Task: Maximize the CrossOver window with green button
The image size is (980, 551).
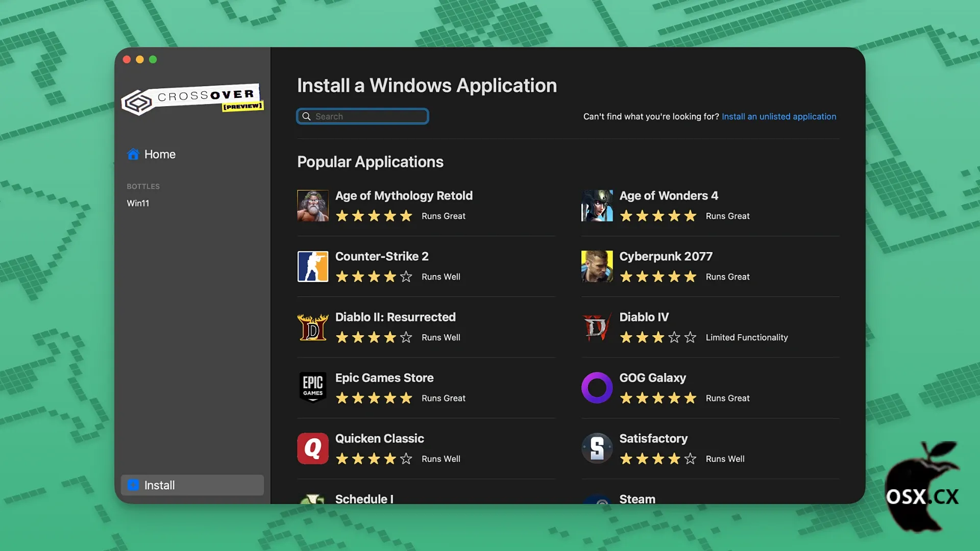Action: 153,60
